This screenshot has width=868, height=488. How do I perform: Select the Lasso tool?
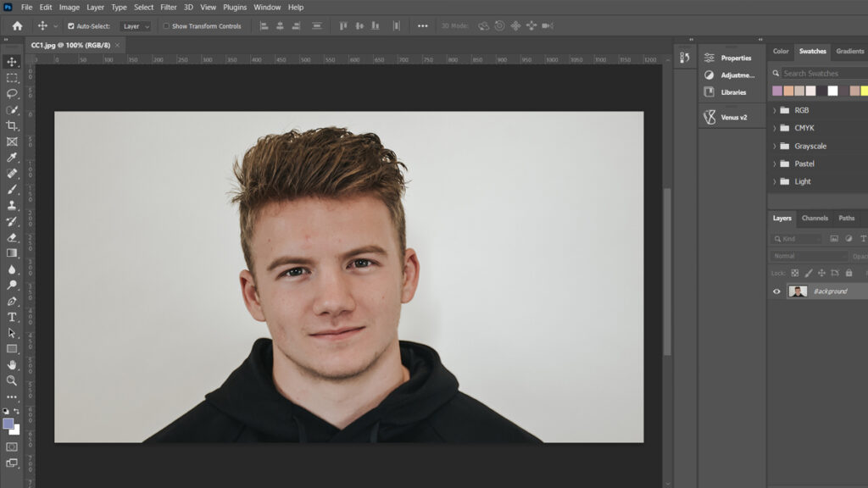(12, 94)
